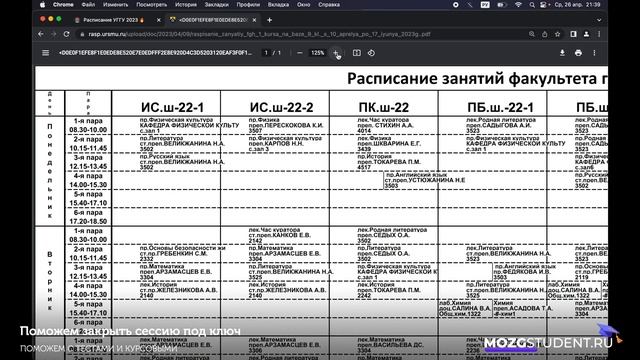Open Chrome profile avatar menu
This screenshot has width=640, height=360.
click(587, 34)
